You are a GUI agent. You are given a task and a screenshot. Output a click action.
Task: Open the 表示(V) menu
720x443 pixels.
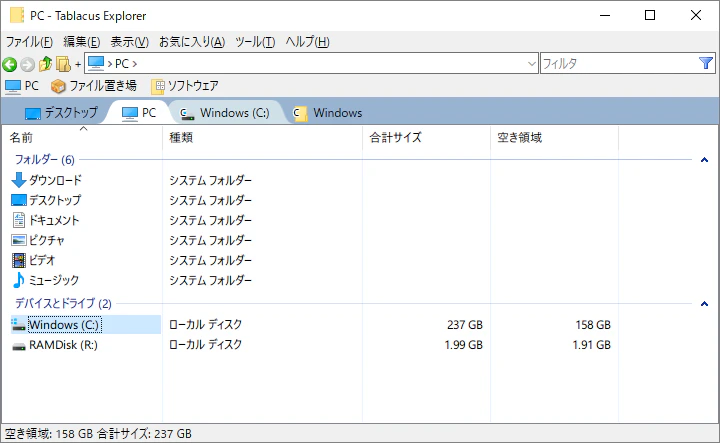pos(129,42)
